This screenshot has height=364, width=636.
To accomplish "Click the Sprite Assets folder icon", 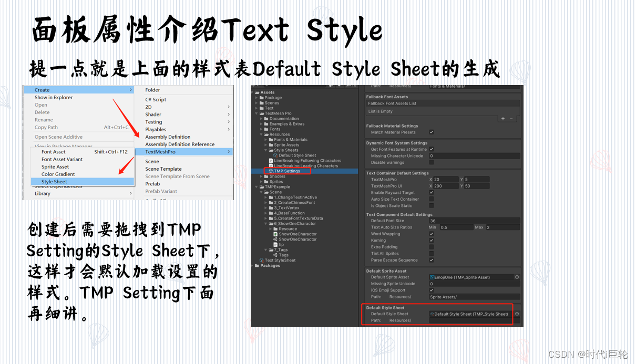I will coord(271,145).
